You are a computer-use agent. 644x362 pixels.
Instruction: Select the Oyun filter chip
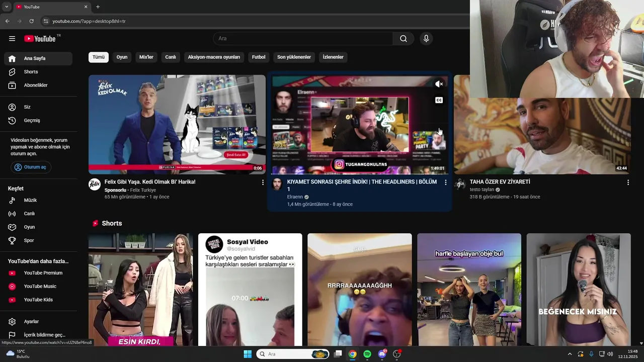122,57
